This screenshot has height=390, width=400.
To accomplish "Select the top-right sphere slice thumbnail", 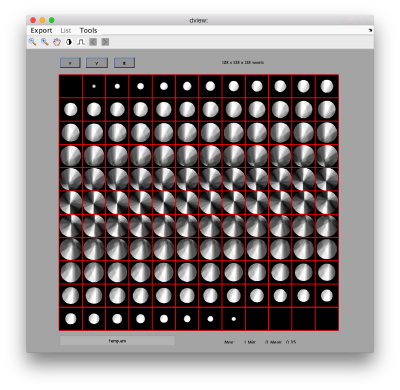I will point(327,86).
